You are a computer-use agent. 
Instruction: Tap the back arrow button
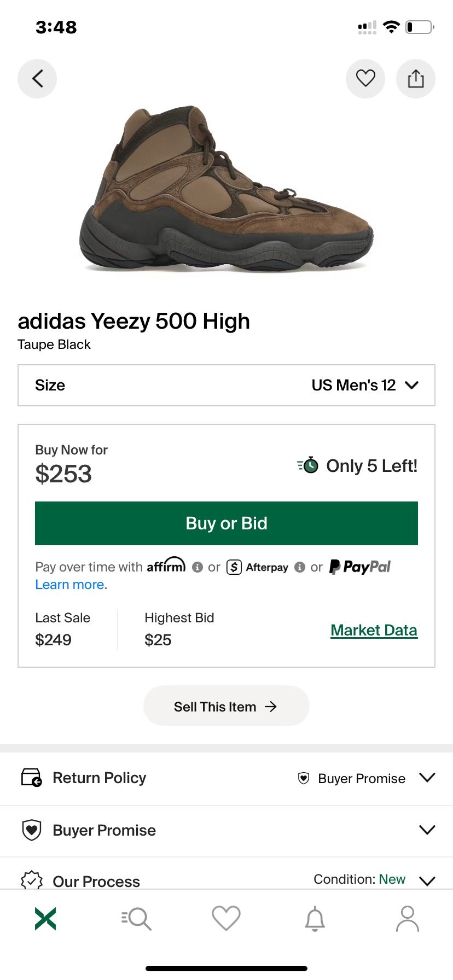[37, 79]
